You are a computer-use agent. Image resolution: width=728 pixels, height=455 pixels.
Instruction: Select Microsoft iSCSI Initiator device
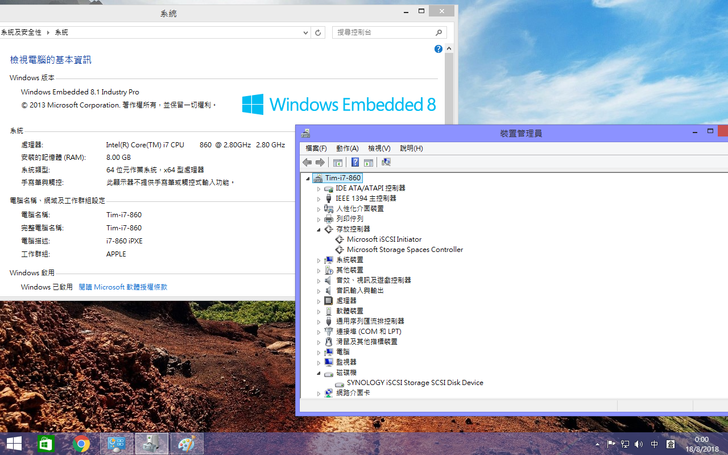(383, 239)
